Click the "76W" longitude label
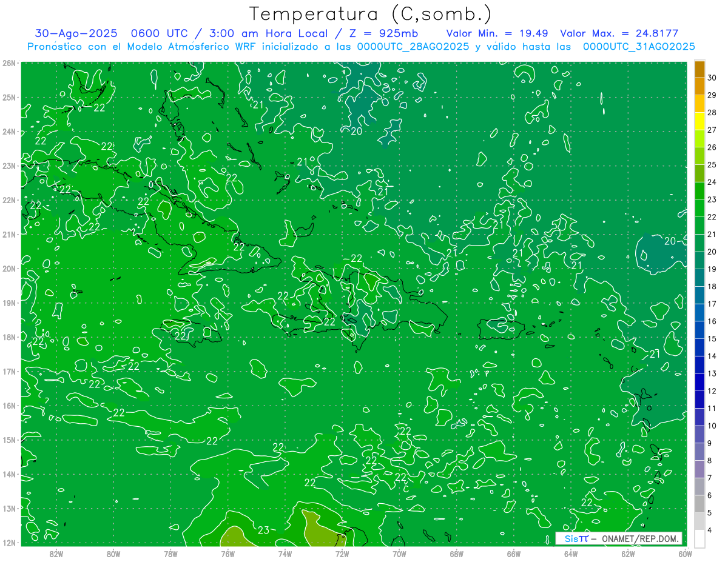The height and width of the screenshot is (562, 728). (x=227, y=554)
